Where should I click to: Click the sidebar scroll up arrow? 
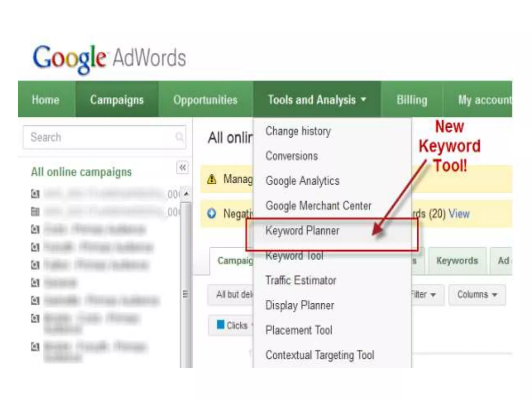tap(186, 194)
